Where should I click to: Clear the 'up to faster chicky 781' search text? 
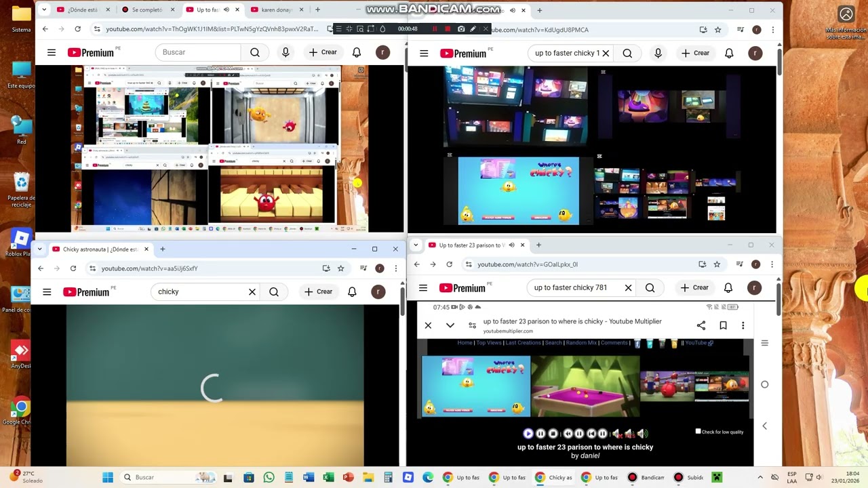(628, 287)
